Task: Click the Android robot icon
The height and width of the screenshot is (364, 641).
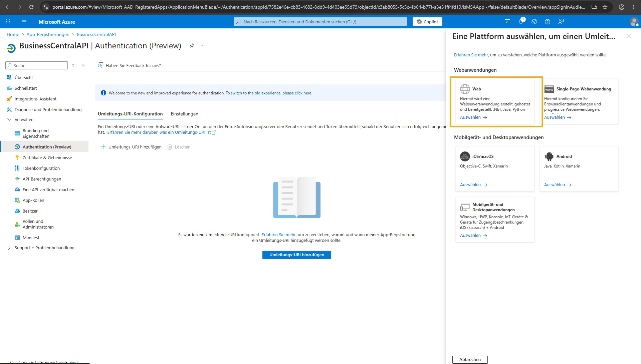Action: [549, 156]
